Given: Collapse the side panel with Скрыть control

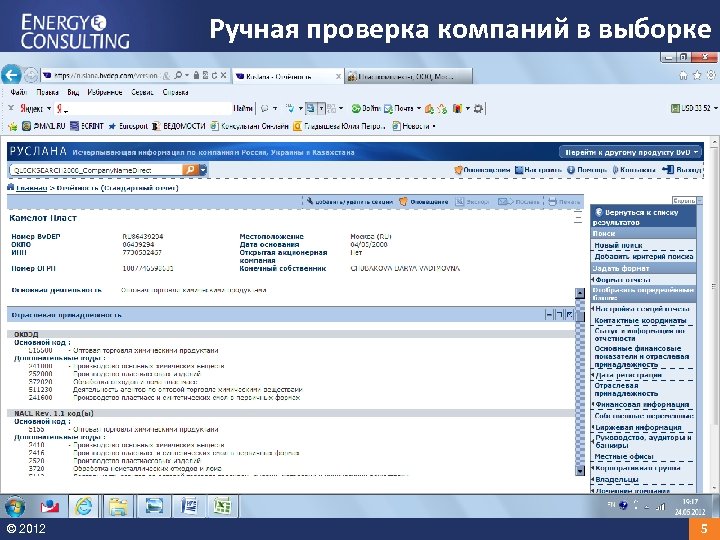Looking at the screenshot, I should (687, 201).
